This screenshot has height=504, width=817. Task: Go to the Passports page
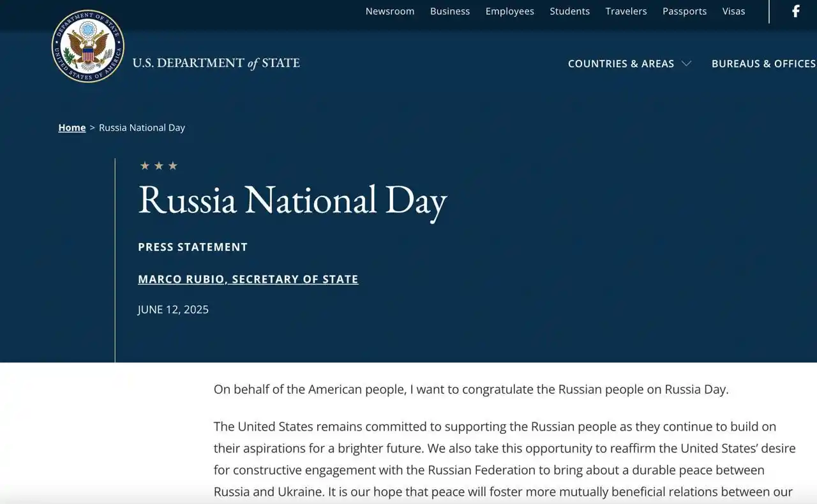click(x=684, y=11)
